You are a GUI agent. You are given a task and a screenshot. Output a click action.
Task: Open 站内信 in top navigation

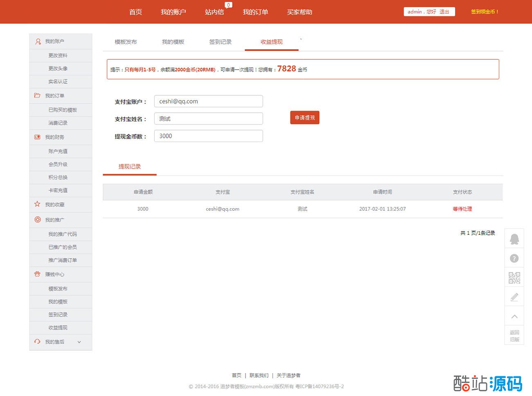click(214, 12)
